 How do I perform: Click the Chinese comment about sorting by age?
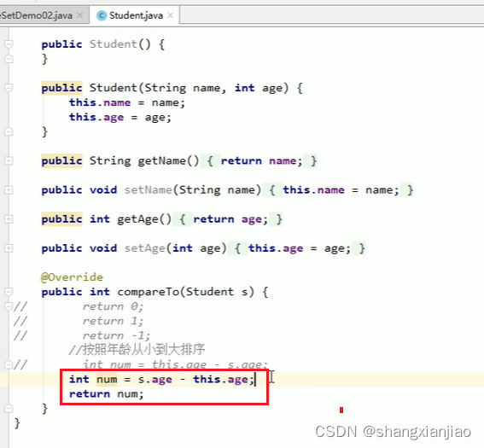(x=137, y=350)
